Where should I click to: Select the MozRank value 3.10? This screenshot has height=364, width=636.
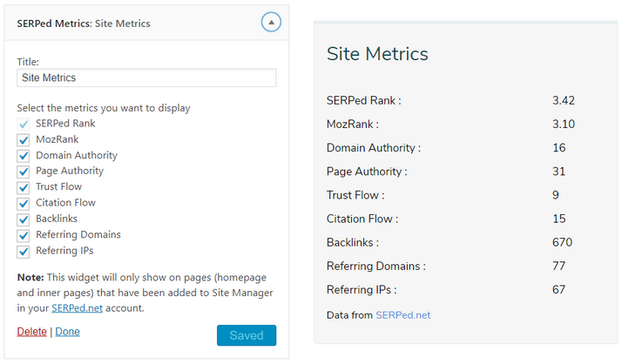pyautogui.click(x=564, y=124)
